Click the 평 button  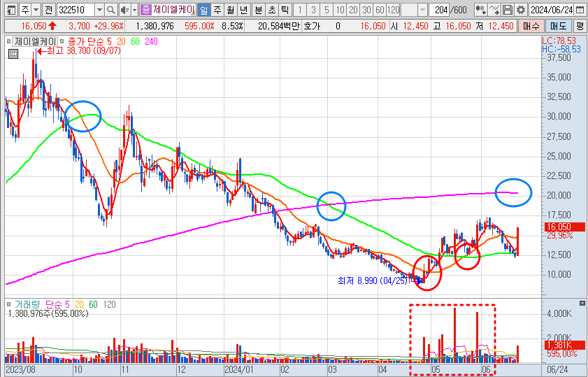[580, 26]
